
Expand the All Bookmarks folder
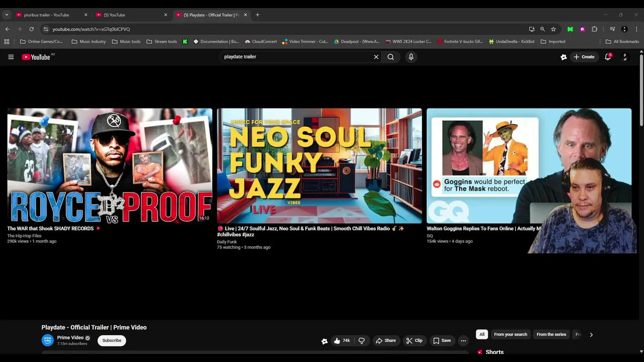point(622,42)
